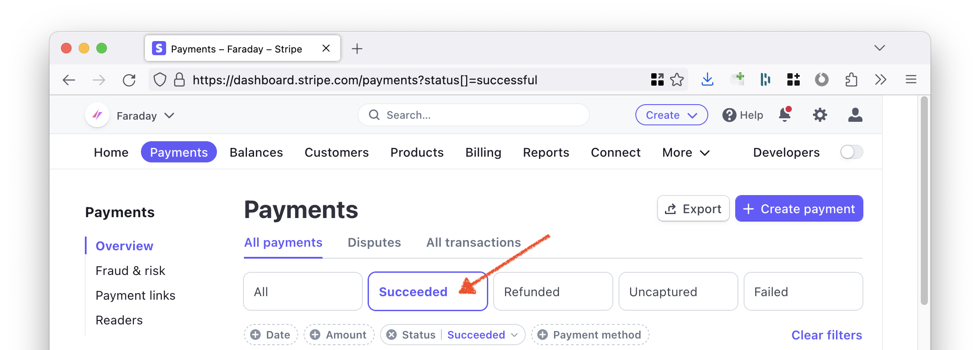Open the Billing section in navigation
Image resolution: width=980 pixels, height=350 pixels.
(483, 152)
